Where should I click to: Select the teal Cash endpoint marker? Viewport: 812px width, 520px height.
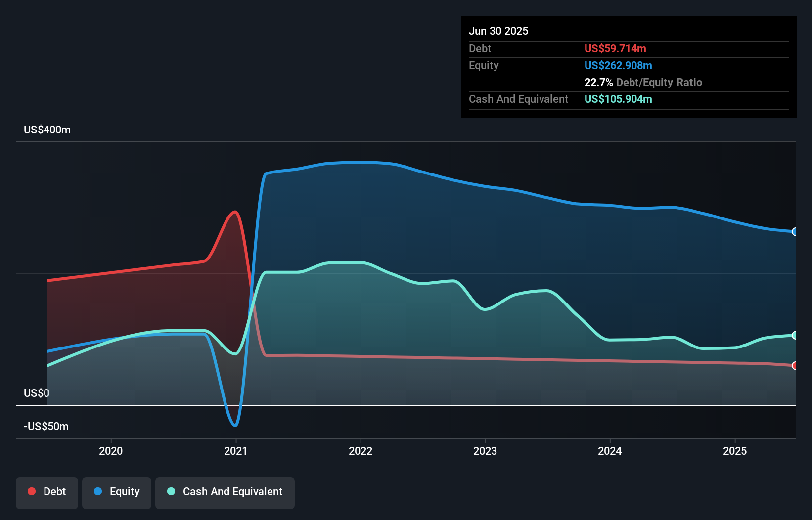[795, 335]
